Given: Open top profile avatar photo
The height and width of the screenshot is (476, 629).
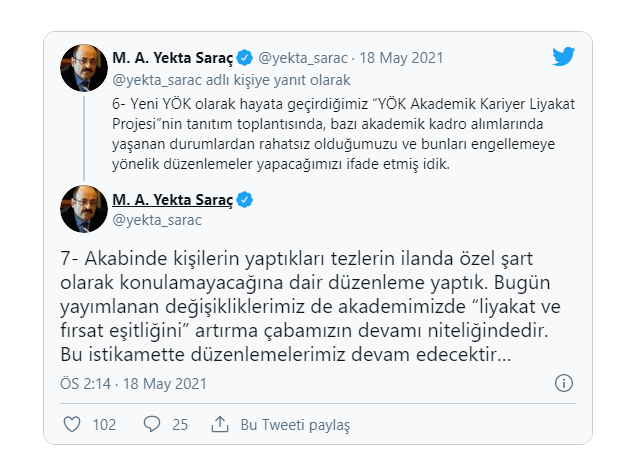Looking at the screenshot, I should (84, 68).
